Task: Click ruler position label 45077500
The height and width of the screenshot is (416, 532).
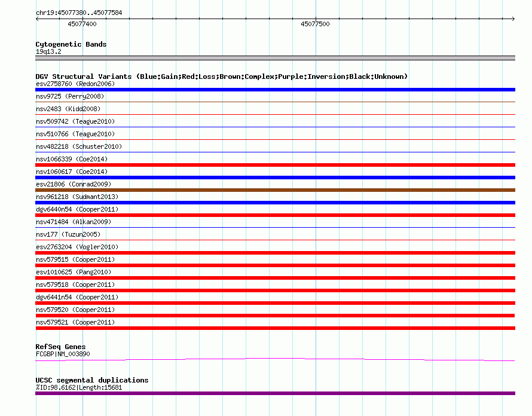Action: [315, 24]
